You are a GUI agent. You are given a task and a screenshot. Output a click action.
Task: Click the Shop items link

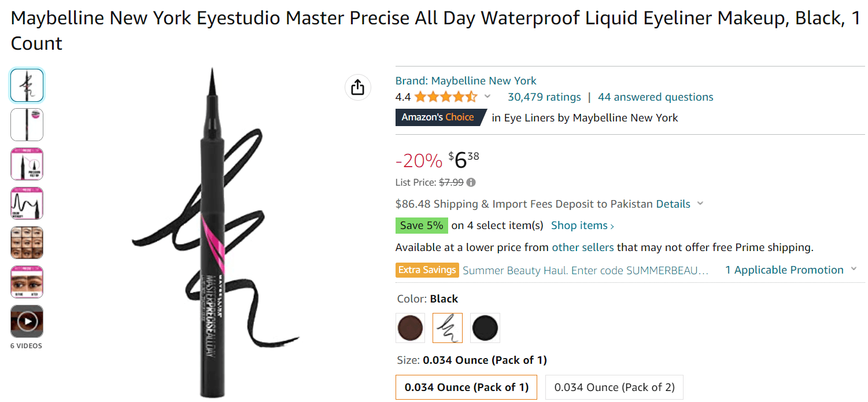582,226
